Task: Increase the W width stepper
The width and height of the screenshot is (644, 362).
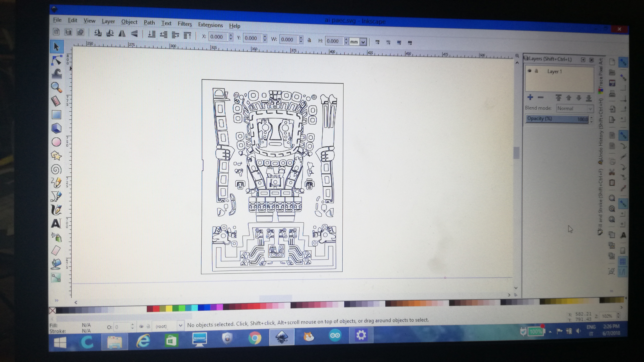Action: click(x=301, y=38)
